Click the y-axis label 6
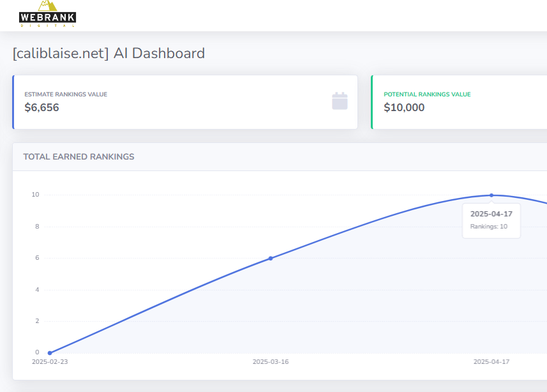547x392 pixels. 37,258
